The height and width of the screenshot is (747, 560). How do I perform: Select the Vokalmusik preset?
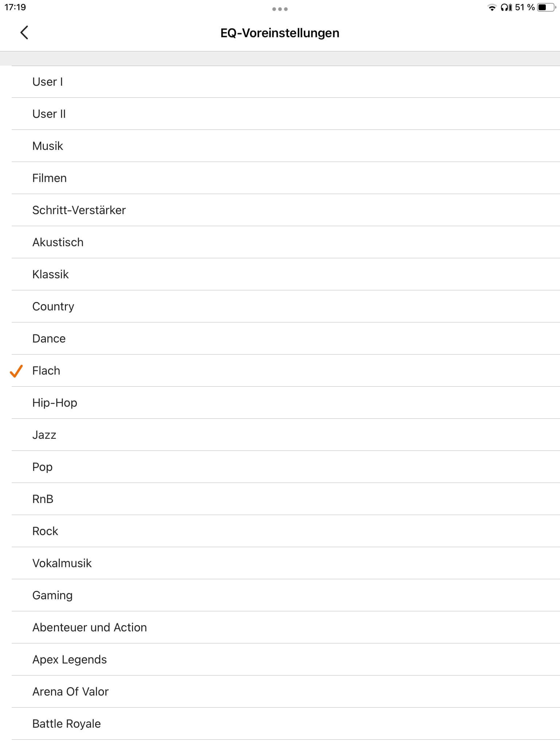tap(62, 564)
